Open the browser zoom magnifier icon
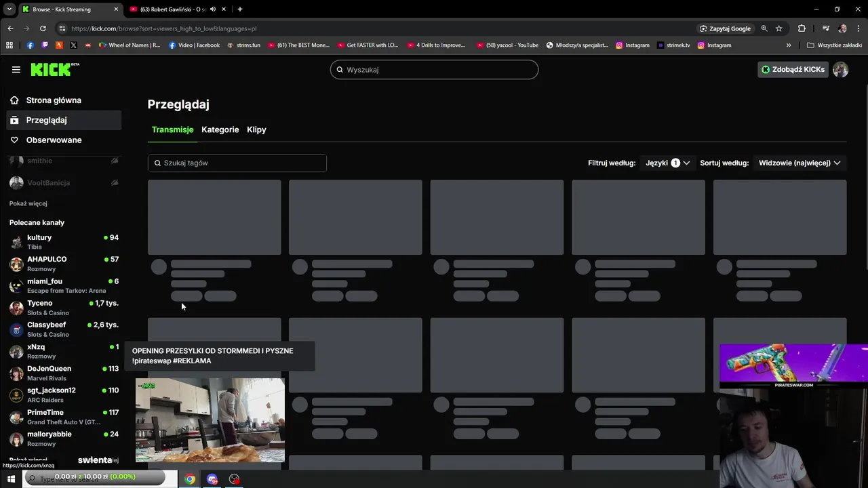This screenshot has height=488, width=868. point(764,28)
